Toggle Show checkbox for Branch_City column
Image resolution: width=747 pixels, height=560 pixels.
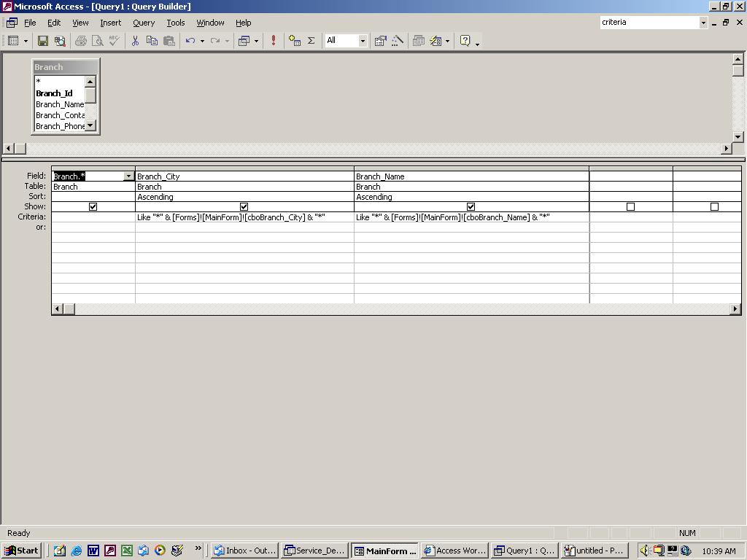244,206
